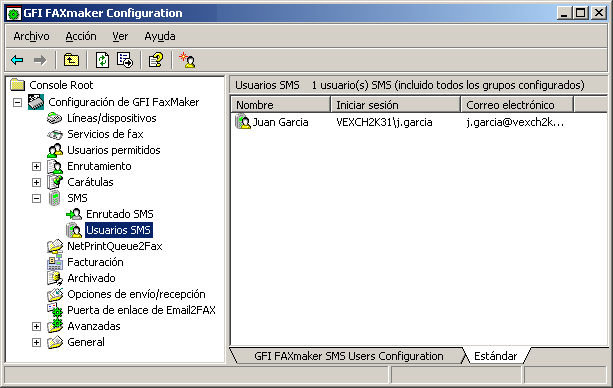Select the Usuarios SMS tree label
The width and height of the screenshot is (613, 388).
pyautogui.click(x=118, y=230)
